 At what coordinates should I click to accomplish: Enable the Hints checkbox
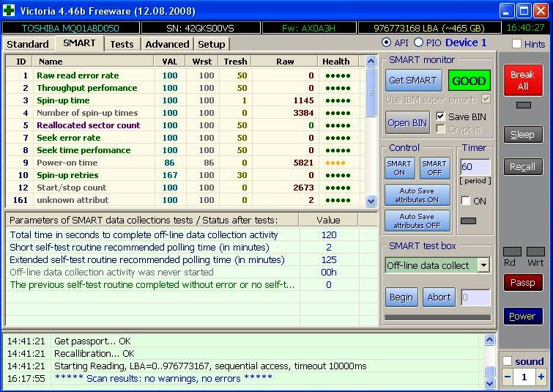513,44
